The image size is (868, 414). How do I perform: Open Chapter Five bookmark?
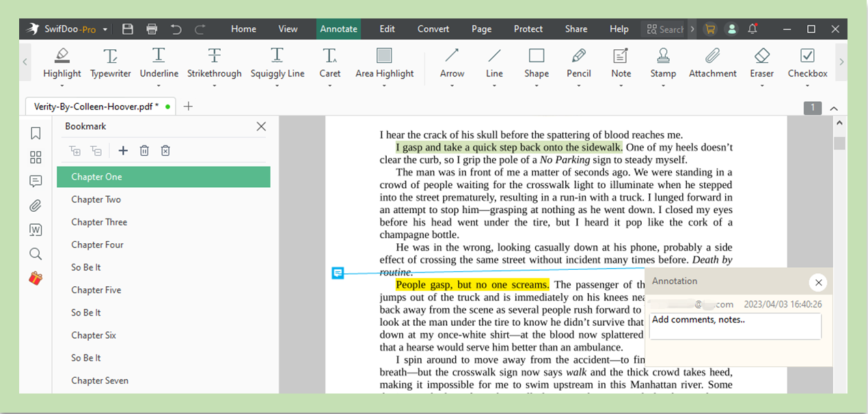pyautogui.click(x=163, y=290)
